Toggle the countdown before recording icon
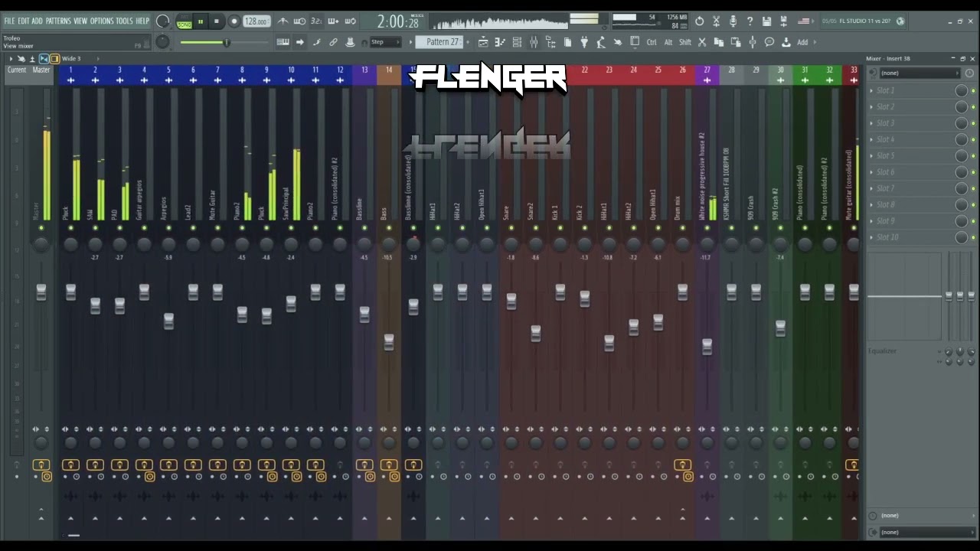The image size is (980, 551). click(316, 21)
